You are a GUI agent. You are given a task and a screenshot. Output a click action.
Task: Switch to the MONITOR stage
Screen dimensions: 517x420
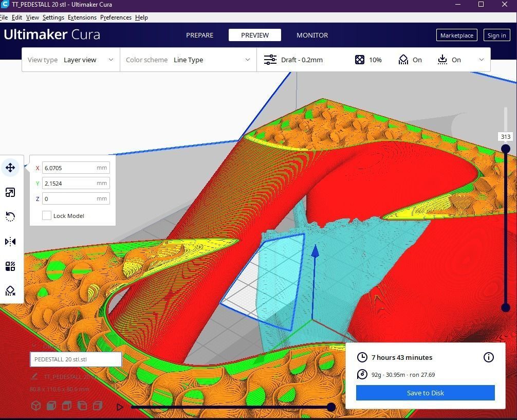coord(312,35)
